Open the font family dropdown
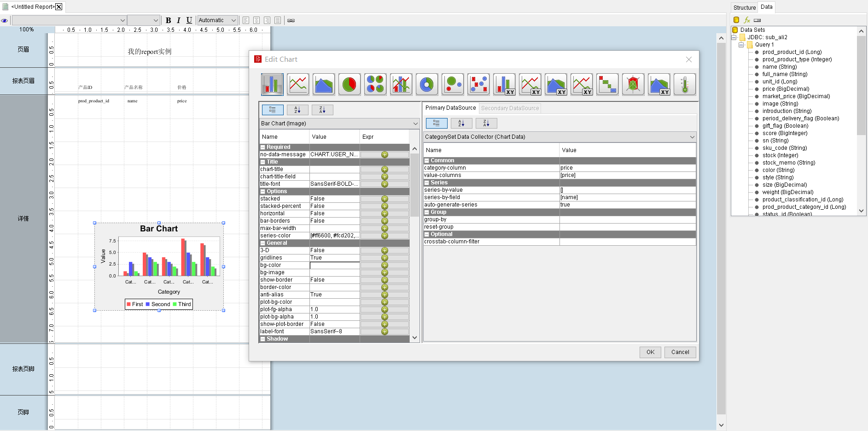 click(69, 20)
